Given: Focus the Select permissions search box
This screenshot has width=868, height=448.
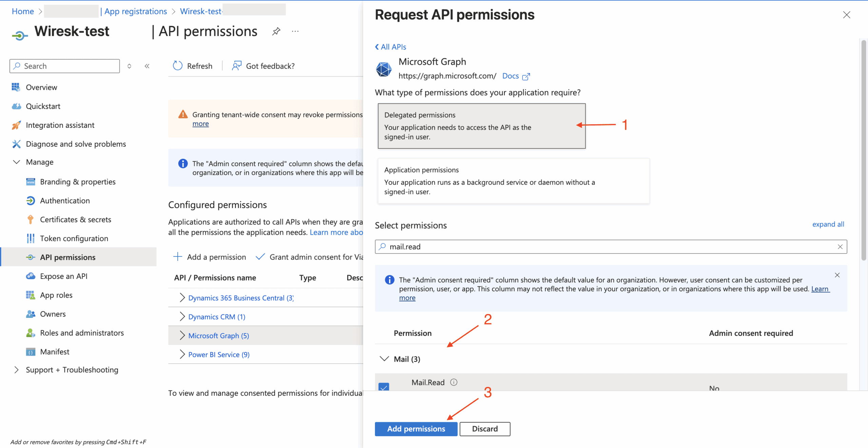Looking at the screenshot, I should click(x=611, y=247).
